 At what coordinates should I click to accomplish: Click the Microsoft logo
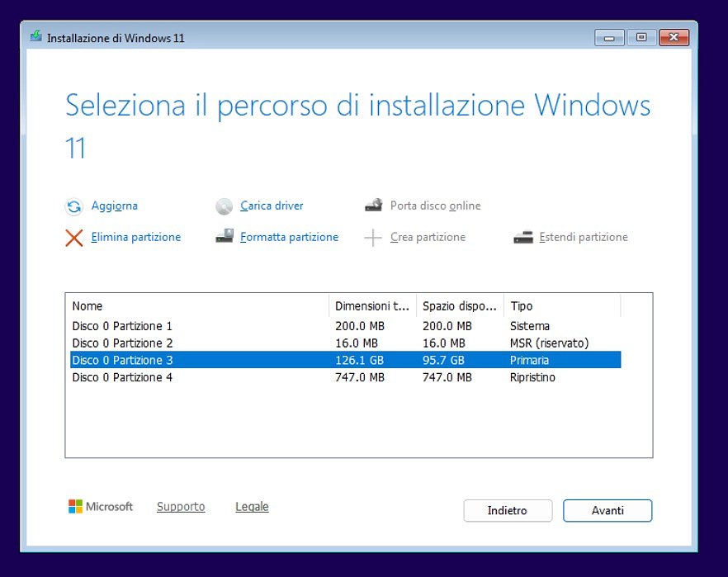79,506
